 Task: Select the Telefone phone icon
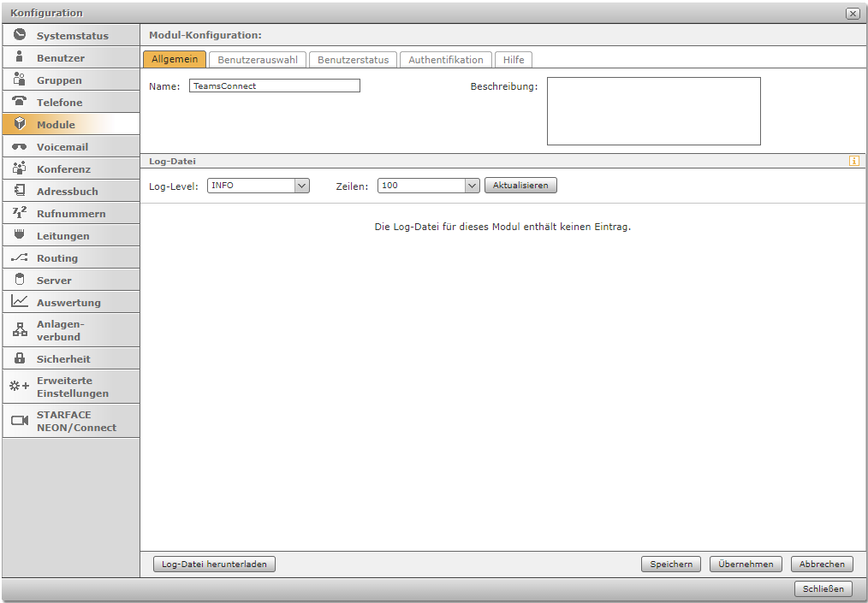[x=20, y=102]
